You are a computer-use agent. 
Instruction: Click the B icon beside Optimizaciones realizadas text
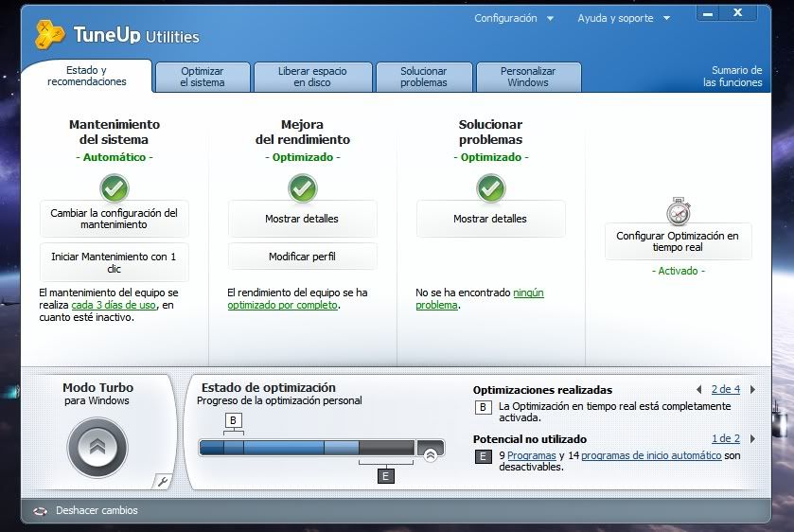pyautogui.click(x=483, y=407)
